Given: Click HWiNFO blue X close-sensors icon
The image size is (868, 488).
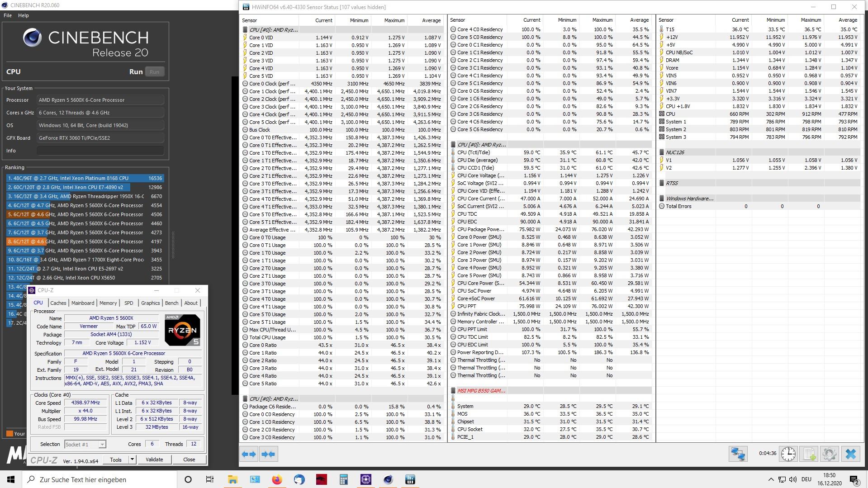Looking at the screenshot, I should (x=851, y=454).
